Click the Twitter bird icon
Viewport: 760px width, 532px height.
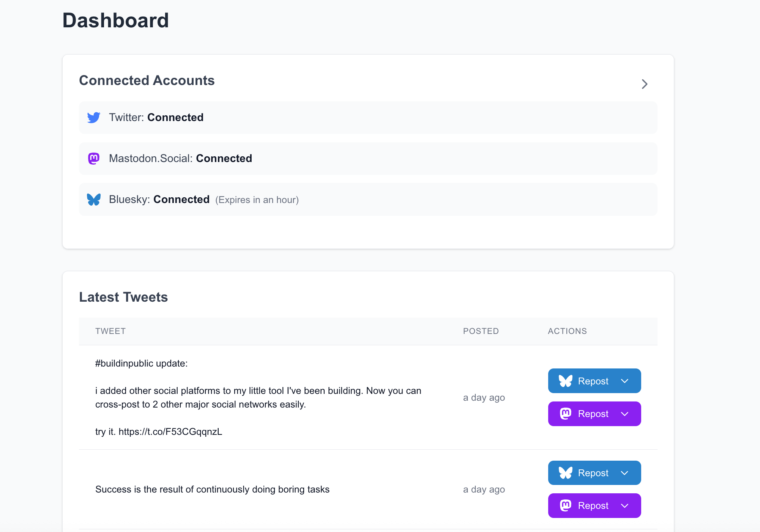click(x=94, y=118)
